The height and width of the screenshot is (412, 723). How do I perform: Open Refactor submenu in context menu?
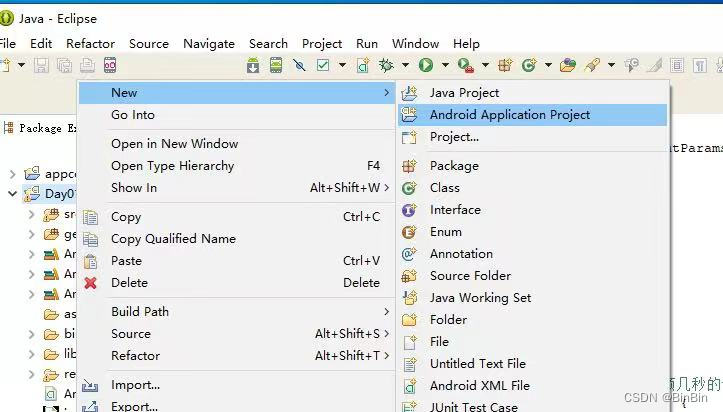click(237, 356)
